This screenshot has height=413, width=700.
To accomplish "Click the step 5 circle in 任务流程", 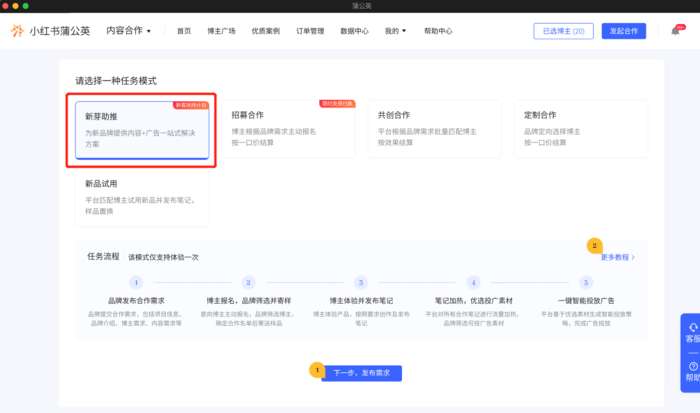I will click(586, 283).
